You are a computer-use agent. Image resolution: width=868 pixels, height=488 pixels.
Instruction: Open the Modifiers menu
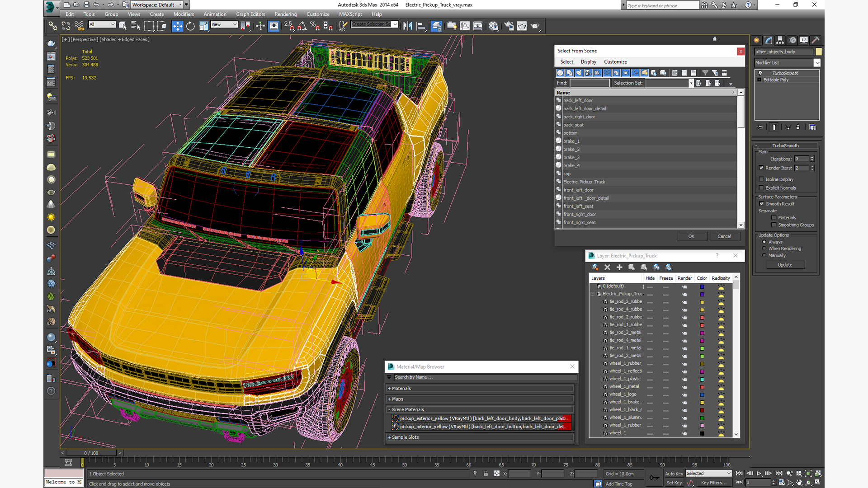coord(184,14)
